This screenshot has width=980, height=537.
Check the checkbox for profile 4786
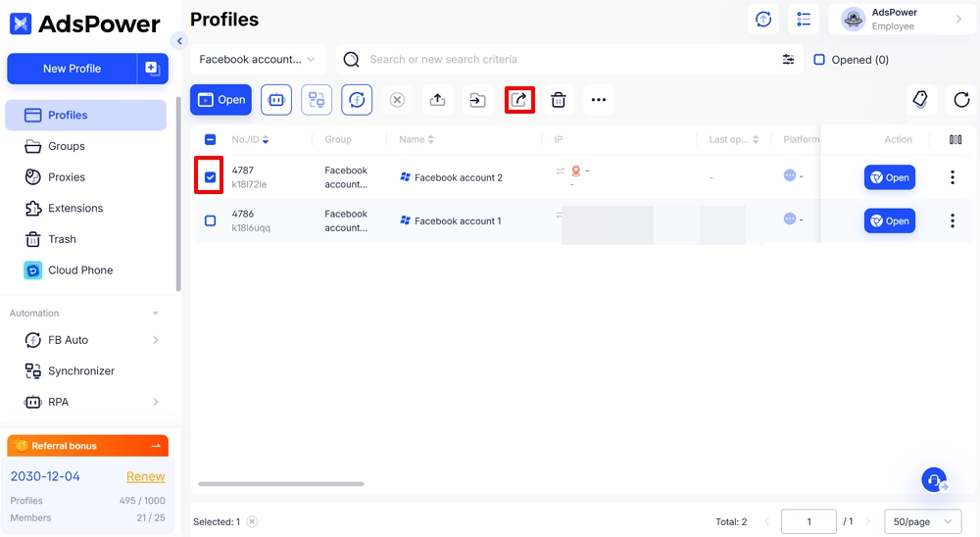[x=211, y=220]
